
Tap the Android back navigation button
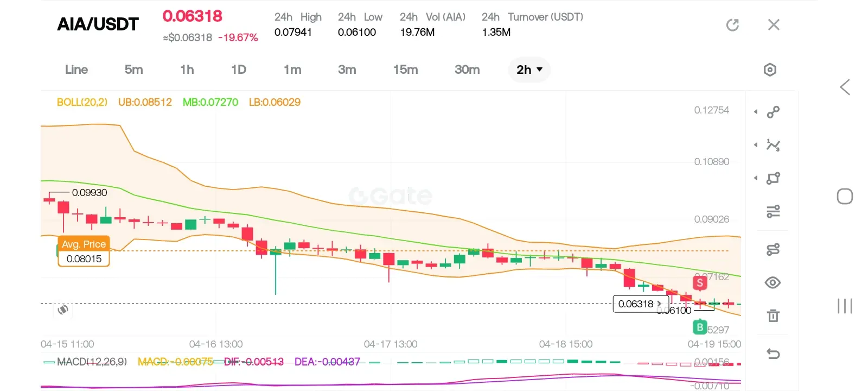(x=845, y=87)
